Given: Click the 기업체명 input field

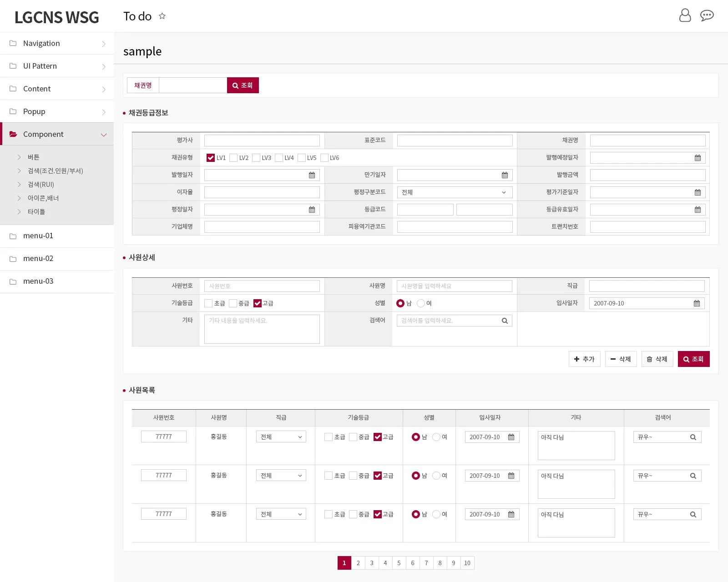Looking at the screenshot, I should [x=262, y=227].
